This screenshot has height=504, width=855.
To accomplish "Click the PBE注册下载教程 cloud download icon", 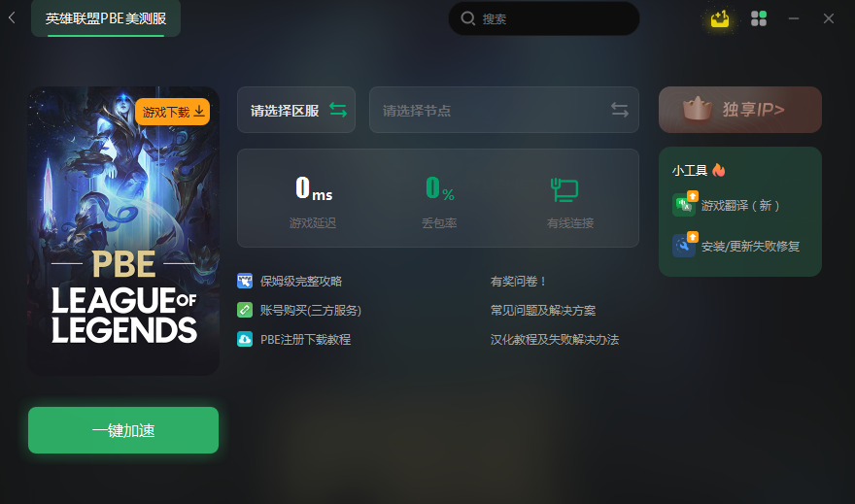I will 245,340.
